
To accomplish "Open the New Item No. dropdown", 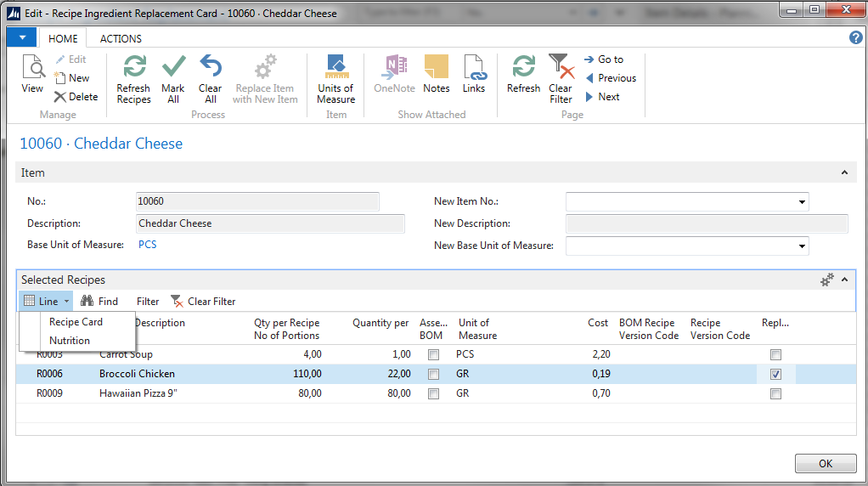I will 801,202.
